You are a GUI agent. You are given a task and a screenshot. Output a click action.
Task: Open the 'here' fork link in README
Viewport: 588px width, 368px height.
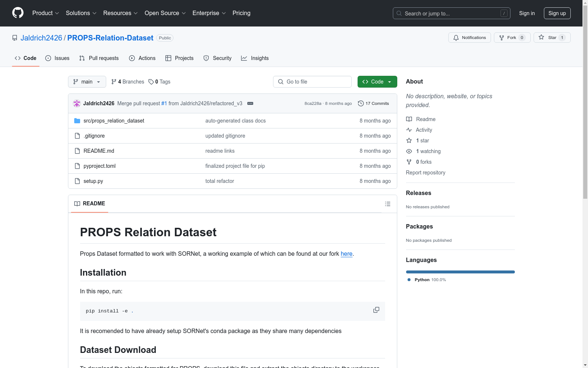(347, 254)
